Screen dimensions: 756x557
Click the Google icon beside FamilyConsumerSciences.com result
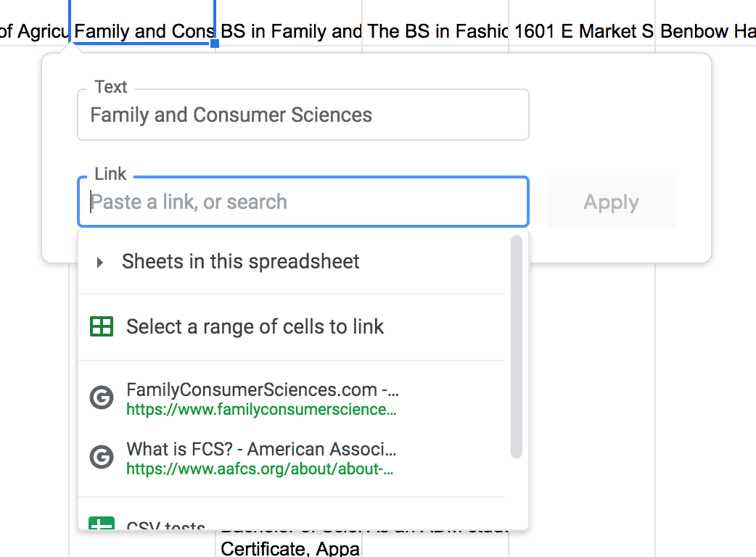click(102, 397)
